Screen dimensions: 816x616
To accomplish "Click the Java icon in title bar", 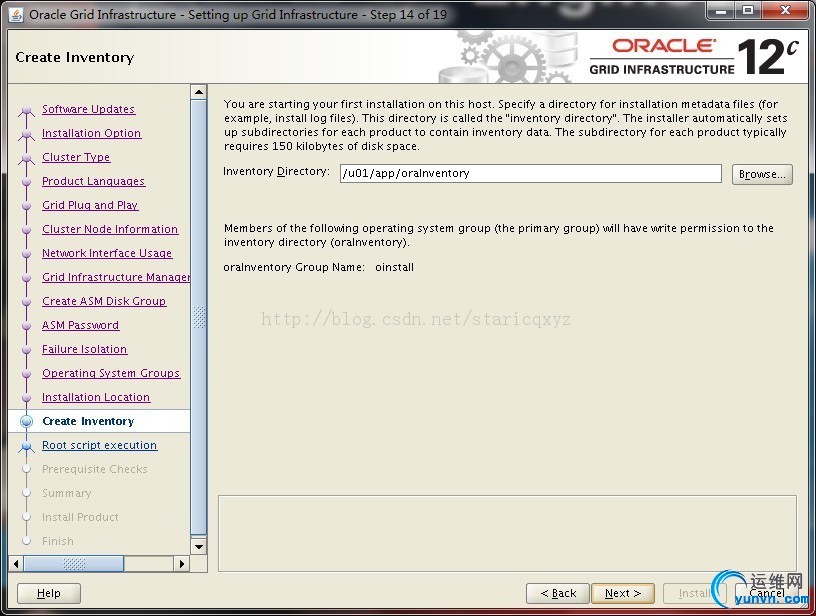I will tap(16, 15).
